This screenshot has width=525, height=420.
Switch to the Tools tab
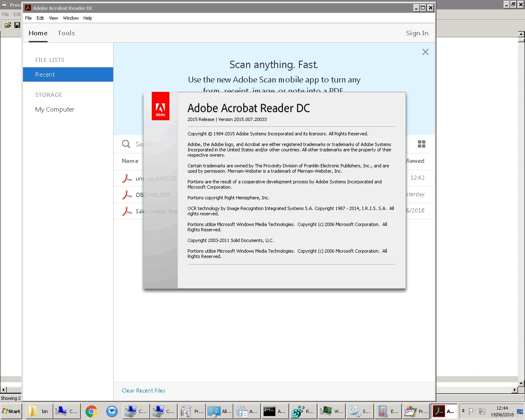tap(66, 33)
